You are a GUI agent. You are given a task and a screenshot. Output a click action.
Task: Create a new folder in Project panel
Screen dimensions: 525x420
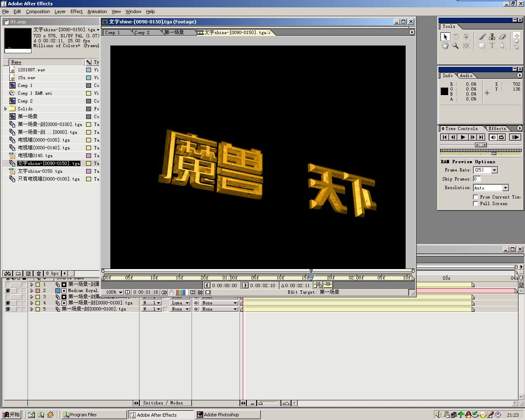pos(18,274)
